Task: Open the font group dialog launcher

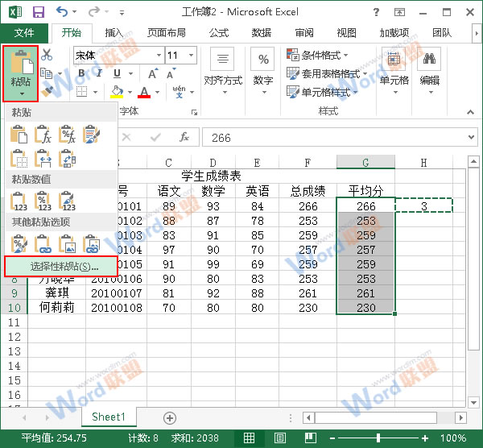Action: pos(194,112)
